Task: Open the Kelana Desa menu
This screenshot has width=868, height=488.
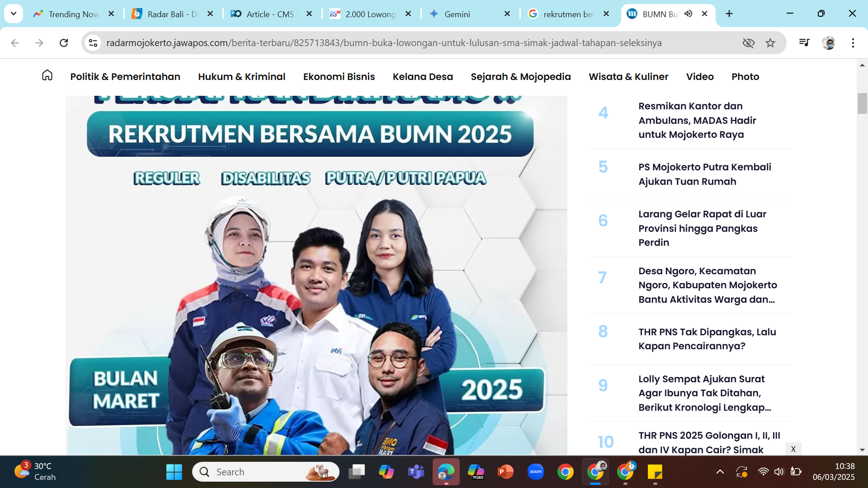Action: click(x=423, y=77)
